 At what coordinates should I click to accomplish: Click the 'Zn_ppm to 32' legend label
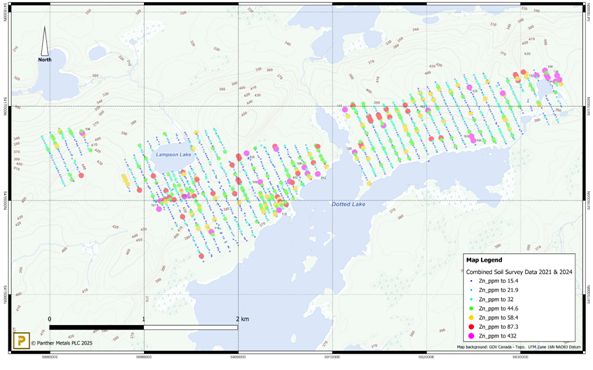point(496,299)
